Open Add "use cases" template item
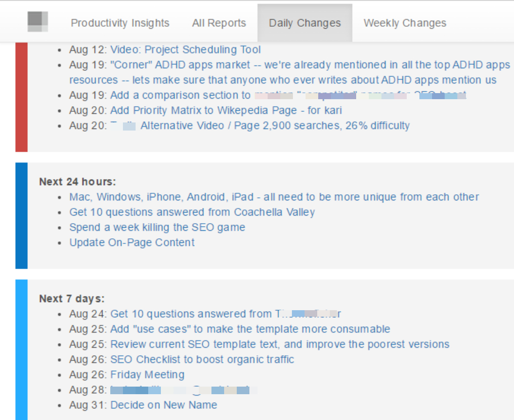 tap(250, 329)
